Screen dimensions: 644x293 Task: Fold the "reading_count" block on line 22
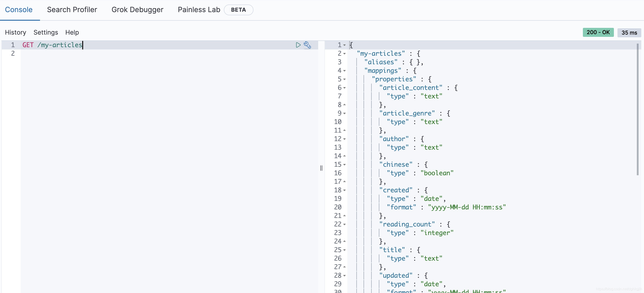344,224
